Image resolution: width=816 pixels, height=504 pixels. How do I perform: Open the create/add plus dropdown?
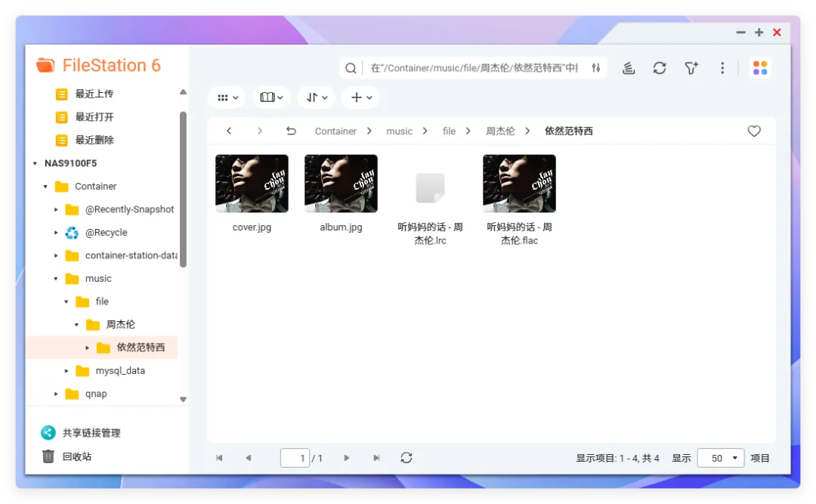[x=360, y=97]
